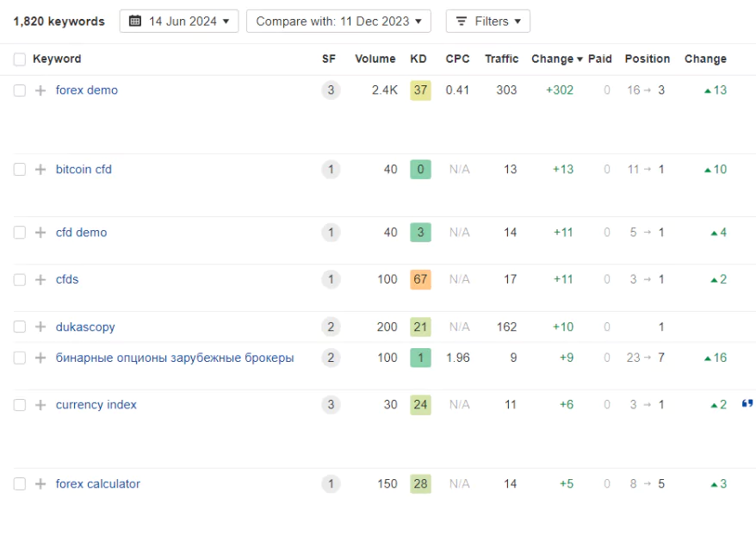Click the plus icon beside bitcoin cfd
Screen dimensions: 756x542
40,170
